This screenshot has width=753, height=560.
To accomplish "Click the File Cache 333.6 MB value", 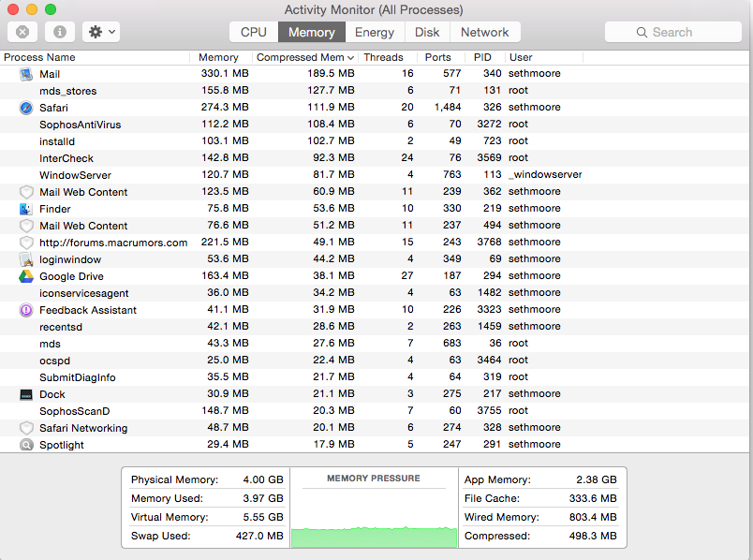I will (593, 498).
